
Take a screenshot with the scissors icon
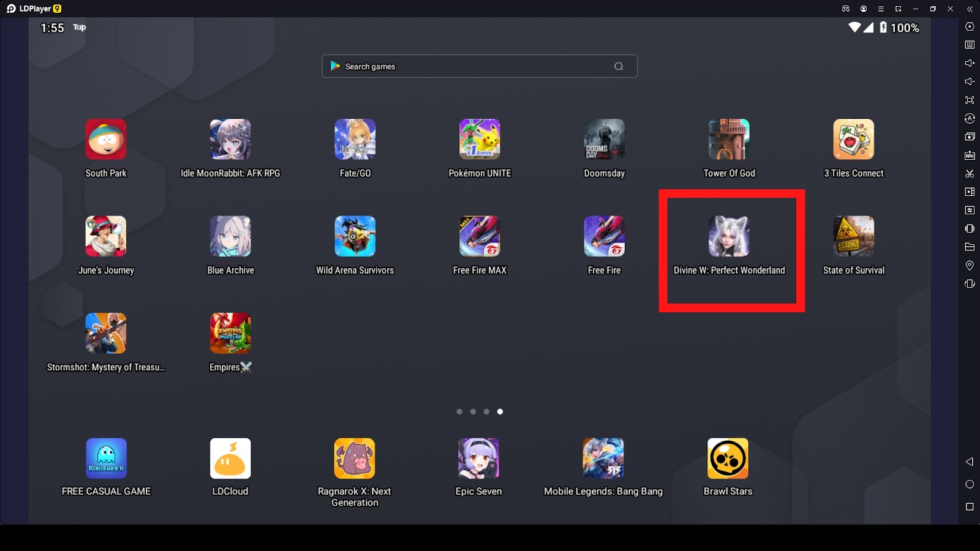pos(970,174)
